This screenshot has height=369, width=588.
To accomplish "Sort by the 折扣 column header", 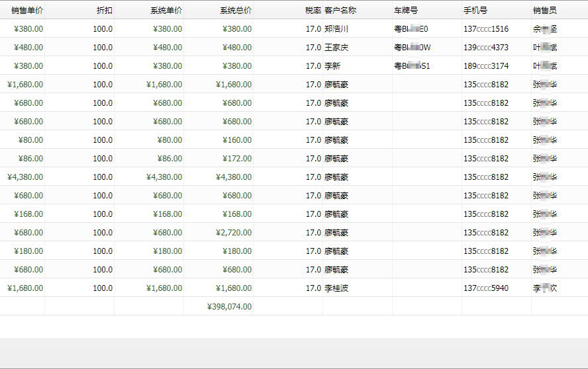I will point(104,11).
